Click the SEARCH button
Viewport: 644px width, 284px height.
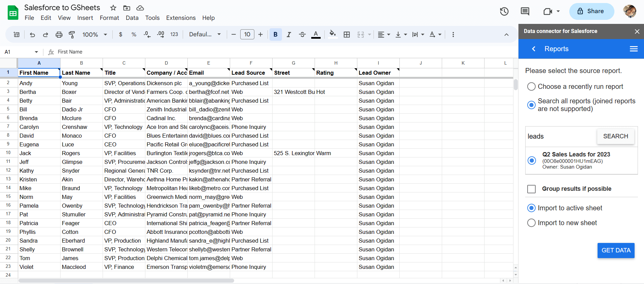pos(615,136)
